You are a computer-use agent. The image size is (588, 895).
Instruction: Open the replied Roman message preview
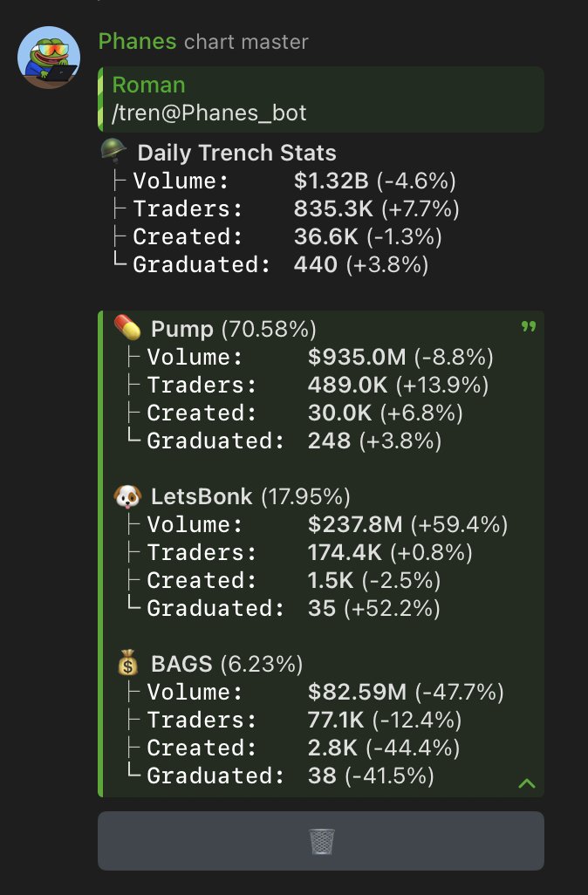[x=321, y=99]
